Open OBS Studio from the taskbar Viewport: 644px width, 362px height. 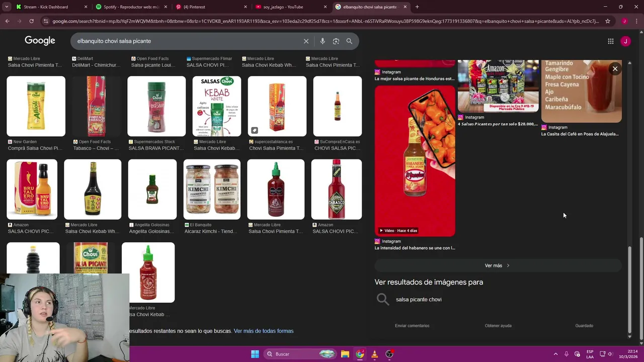[x=389, y=354]
